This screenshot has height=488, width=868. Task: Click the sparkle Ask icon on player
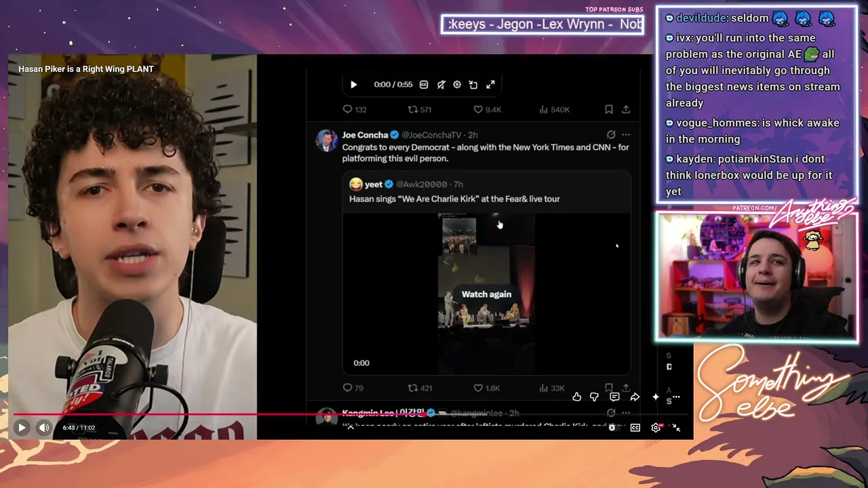[656, 397]
